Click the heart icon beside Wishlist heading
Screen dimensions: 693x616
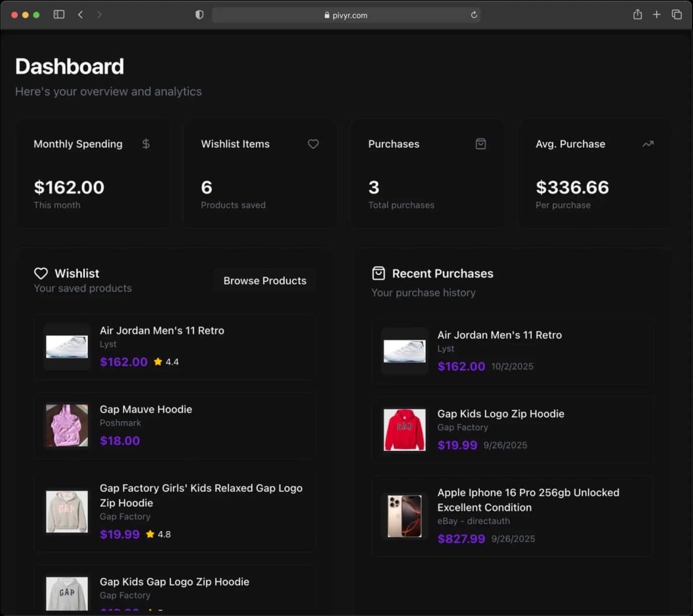click(x=41, y=273)
